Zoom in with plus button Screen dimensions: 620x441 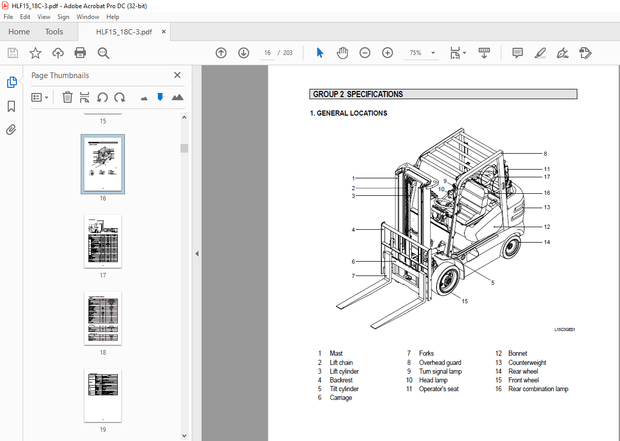[388, 53]
